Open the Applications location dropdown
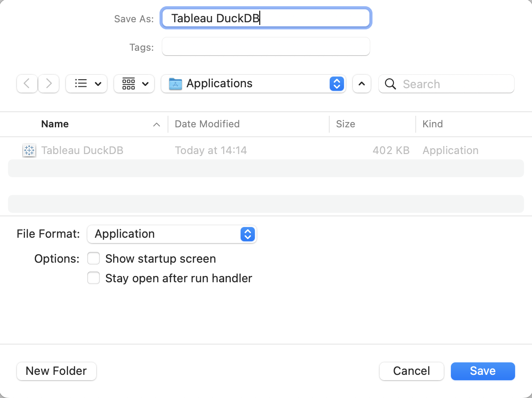This screenshot has height=398, width=532. 336,84
